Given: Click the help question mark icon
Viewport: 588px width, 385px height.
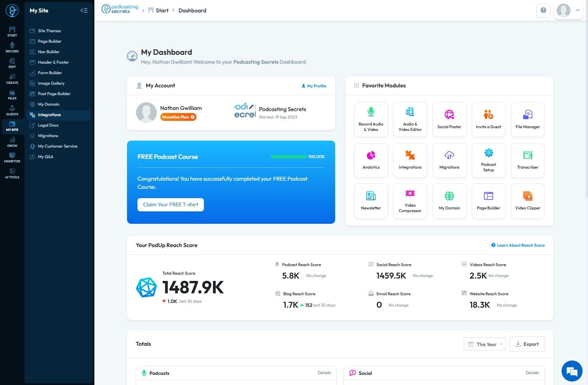Looking at the screenshot, I should [543, 10].
